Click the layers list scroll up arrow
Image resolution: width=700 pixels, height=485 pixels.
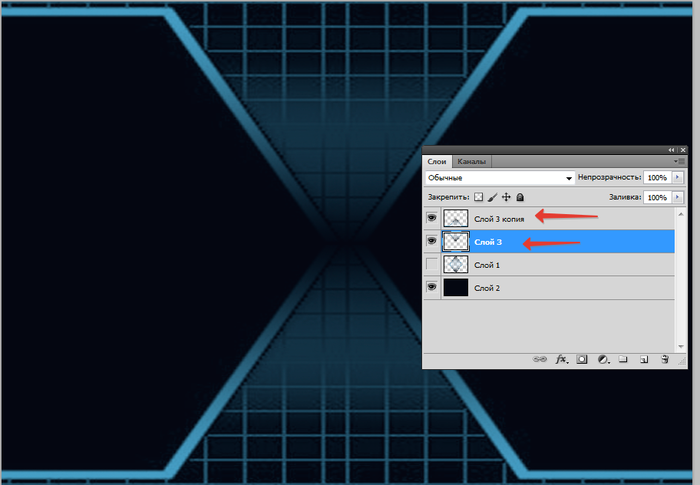(681, 214)
